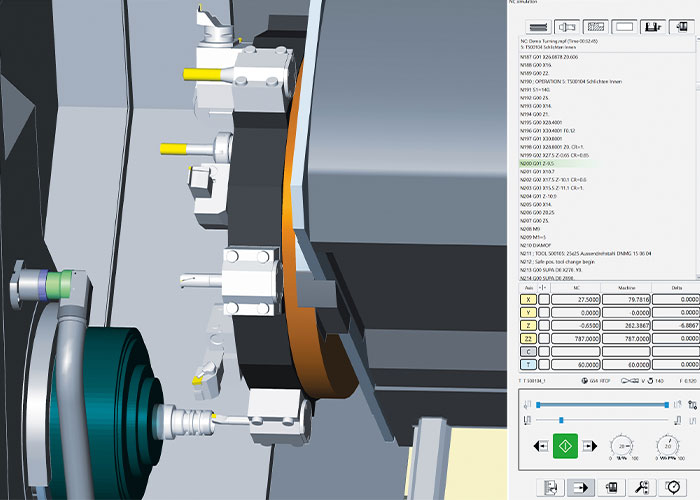Screen dimensions: 700x500
Task: Click the yellow Z axis button
Action: 529,325
